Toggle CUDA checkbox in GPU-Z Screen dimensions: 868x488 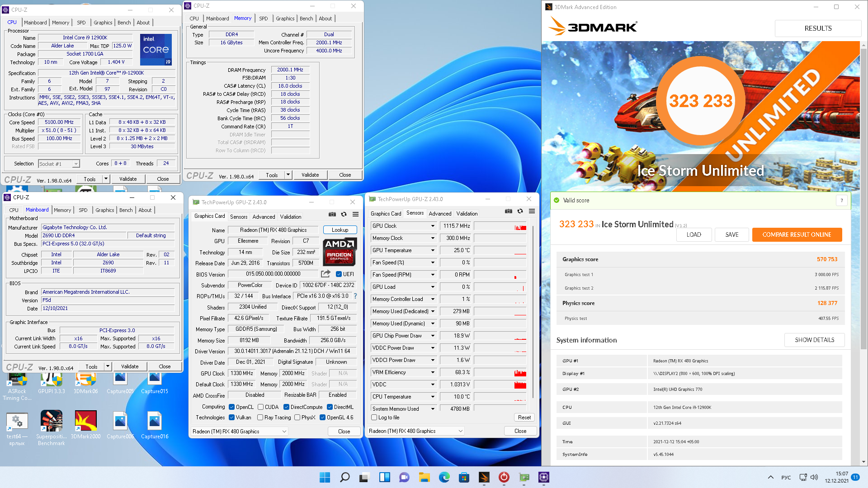[x=260, y=407]
